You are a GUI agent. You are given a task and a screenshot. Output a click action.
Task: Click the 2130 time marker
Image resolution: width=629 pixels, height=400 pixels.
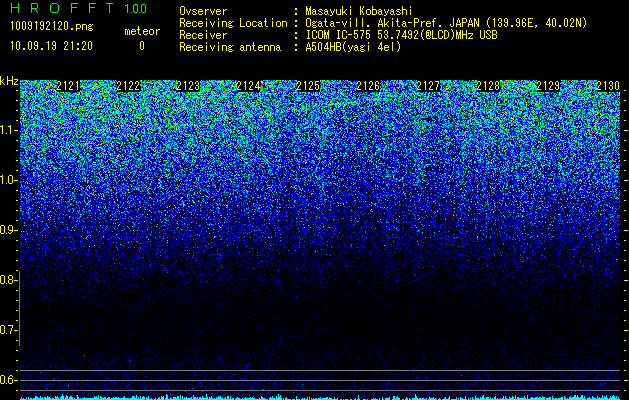click(608, 86)
